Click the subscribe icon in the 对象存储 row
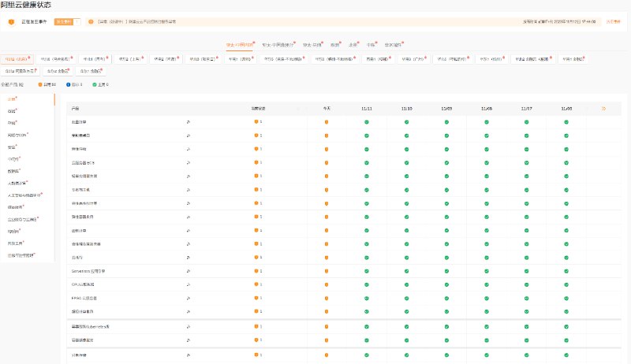Screen dimensions: 631x364 (x=189, y=355)
